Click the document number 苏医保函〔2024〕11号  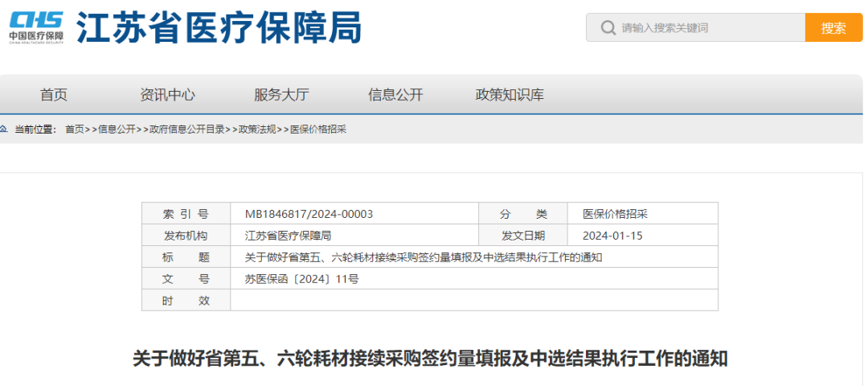pyautogui.click(x=301, y=279)
